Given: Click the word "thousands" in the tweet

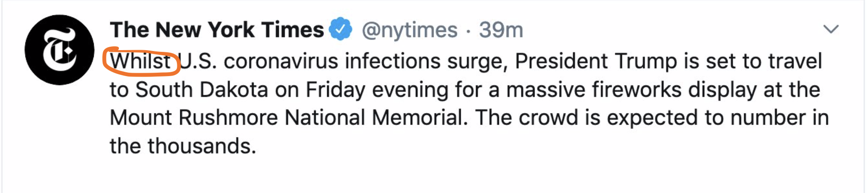Looking at the screenshot, I should tap(202, 146).
